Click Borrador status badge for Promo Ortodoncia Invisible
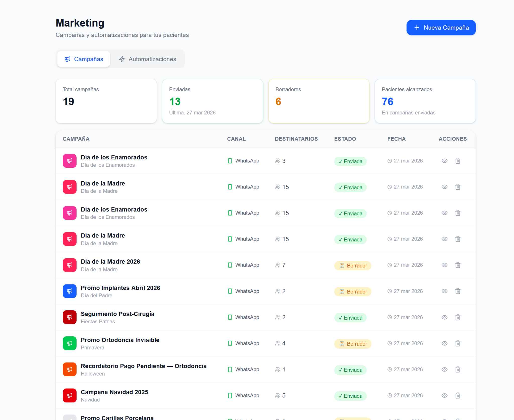 tap(353, 344)
